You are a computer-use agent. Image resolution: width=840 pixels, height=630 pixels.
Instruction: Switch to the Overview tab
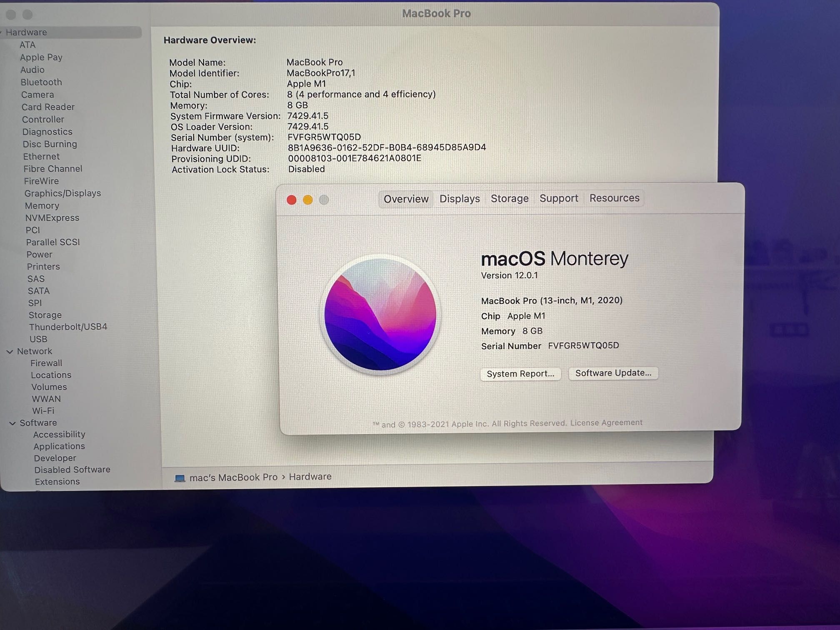point(406,199)
